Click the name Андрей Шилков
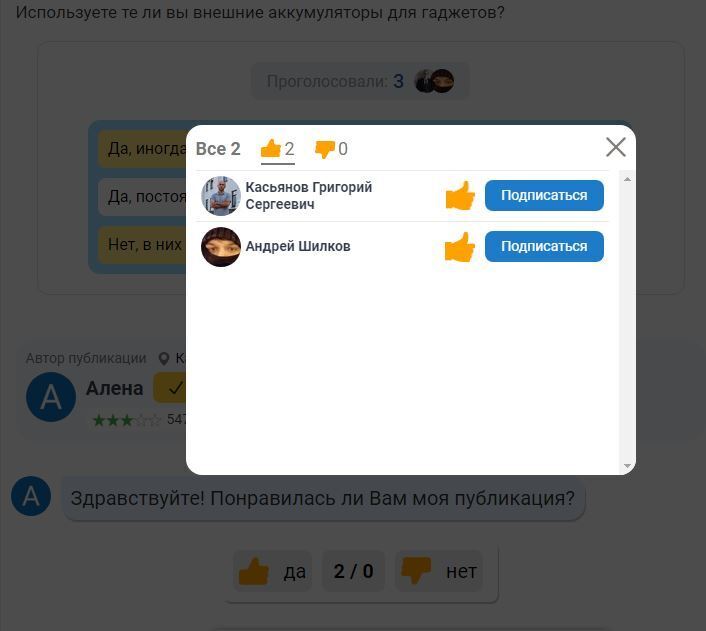 pos(298,246)
